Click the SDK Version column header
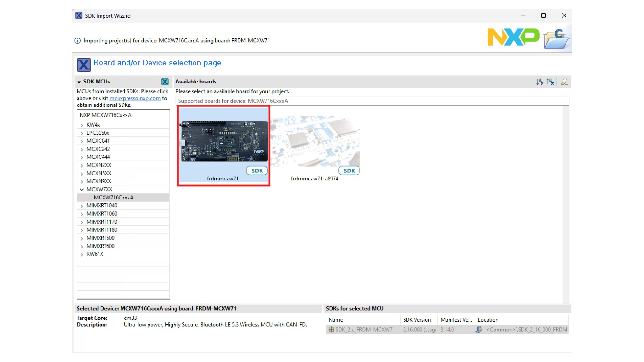This screenshot has width=644, height=362. pyautogui.click(x=417, y=320)
